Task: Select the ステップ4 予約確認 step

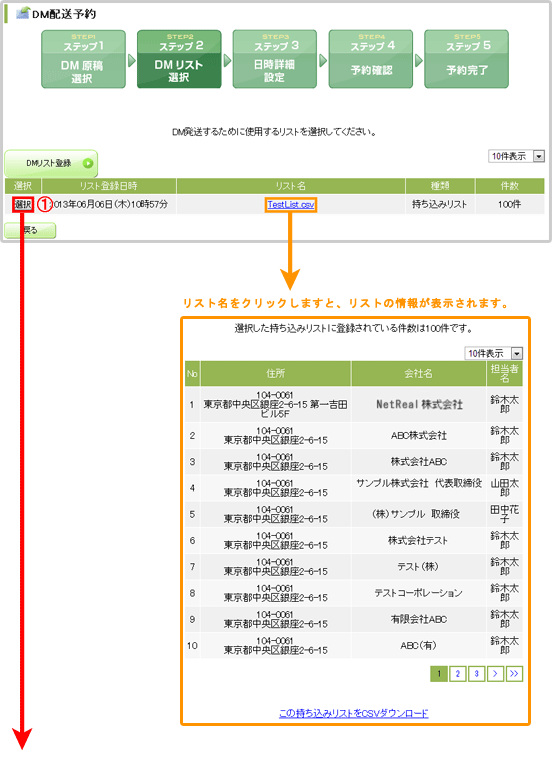Action: coord(371,59)
